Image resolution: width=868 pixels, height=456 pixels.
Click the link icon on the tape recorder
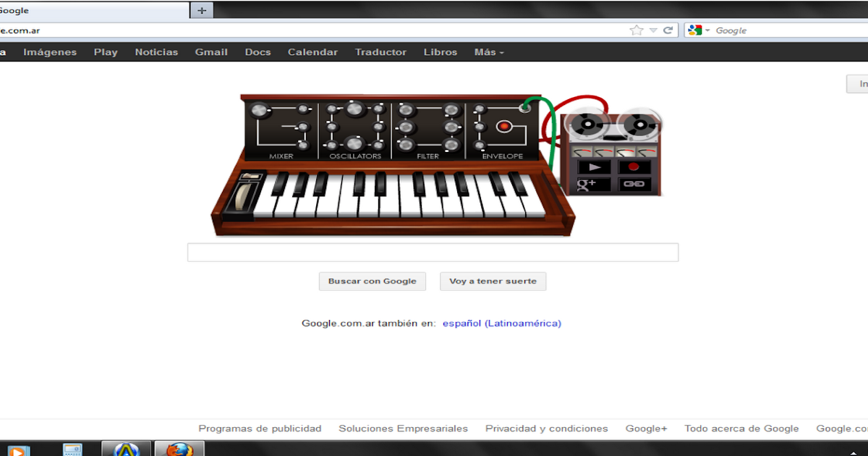[634, 183]
